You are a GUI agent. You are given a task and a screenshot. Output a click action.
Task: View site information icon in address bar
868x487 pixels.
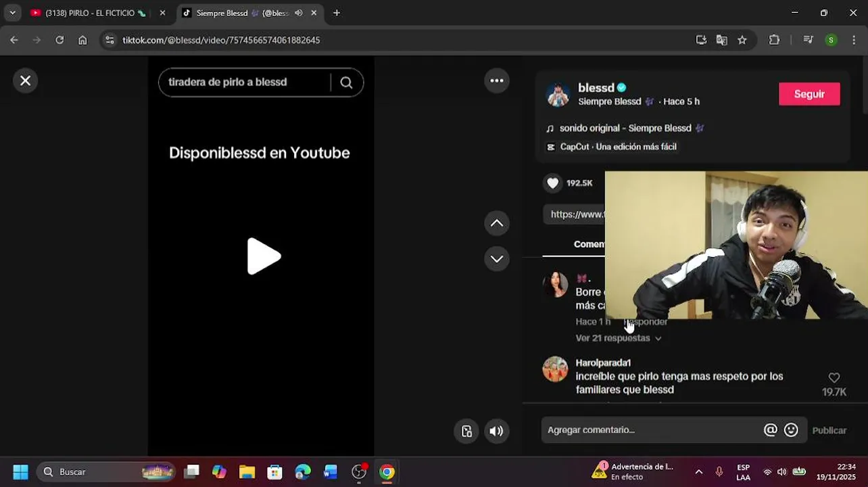110,40
